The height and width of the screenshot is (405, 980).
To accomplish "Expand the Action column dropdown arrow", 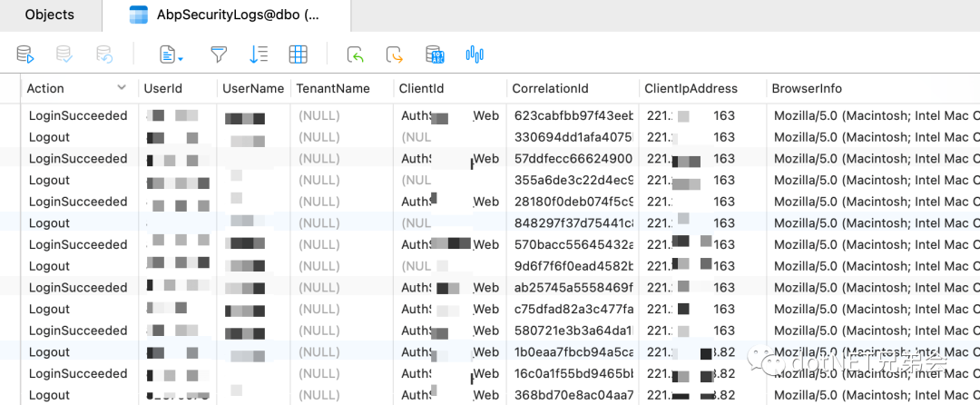I will point(122,88).
